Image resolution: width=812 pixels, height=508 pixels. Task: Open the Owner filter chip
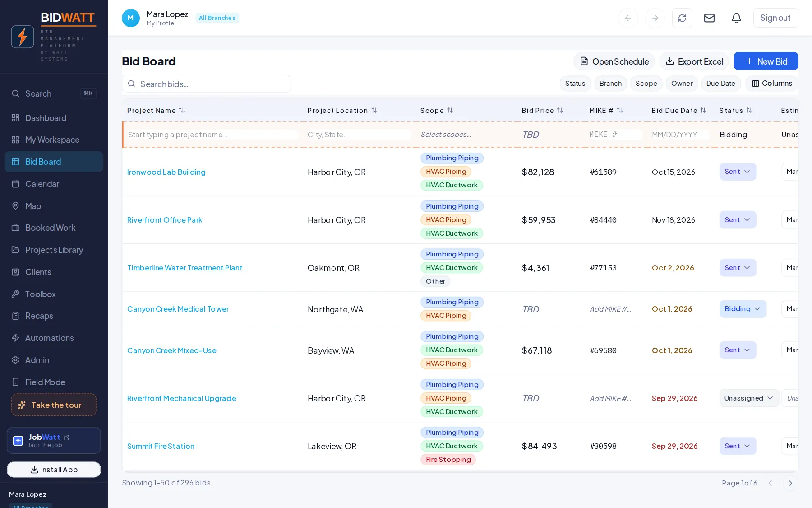682,84
